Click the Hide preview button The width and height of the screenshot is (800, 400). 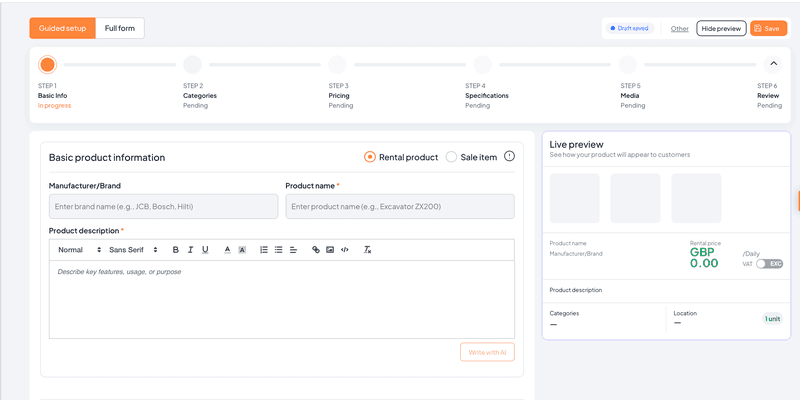(721, 29)
